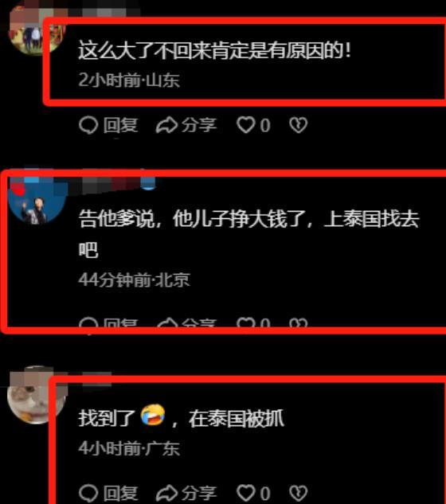Open the Beijing commenter's profile avatar

tap(37, 199)
